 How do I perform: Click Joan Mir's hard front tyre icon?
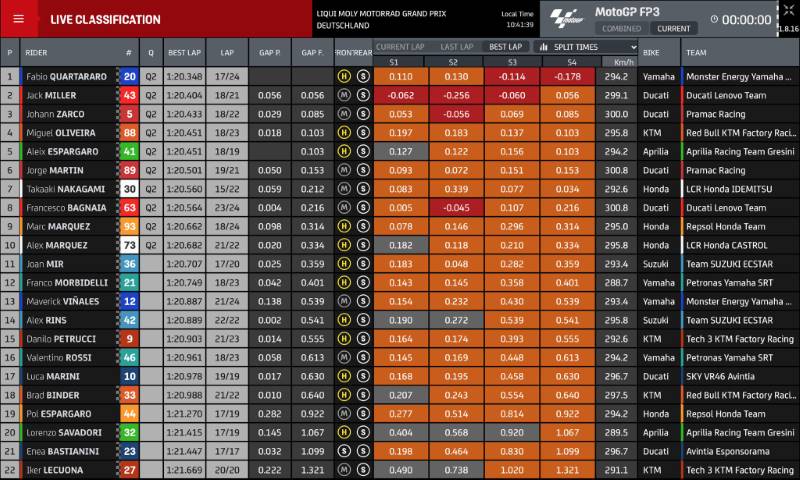[x=344, y=264]
